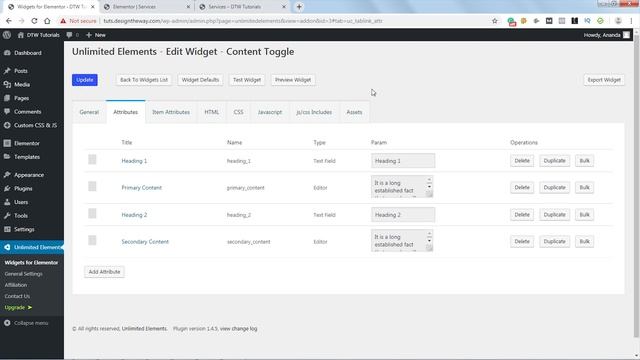The image size is (640, 360).
Task: Duplicate the Primary Content attribute
Action: [554, 188]
